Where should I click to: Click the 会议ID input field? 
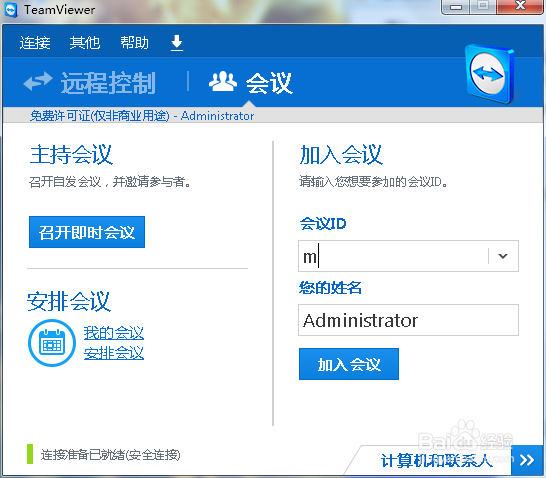[393, 256]
